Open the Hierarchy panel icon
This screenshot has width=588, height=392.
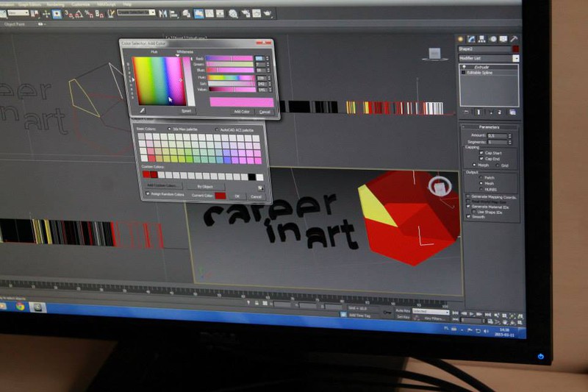point(482,40)
